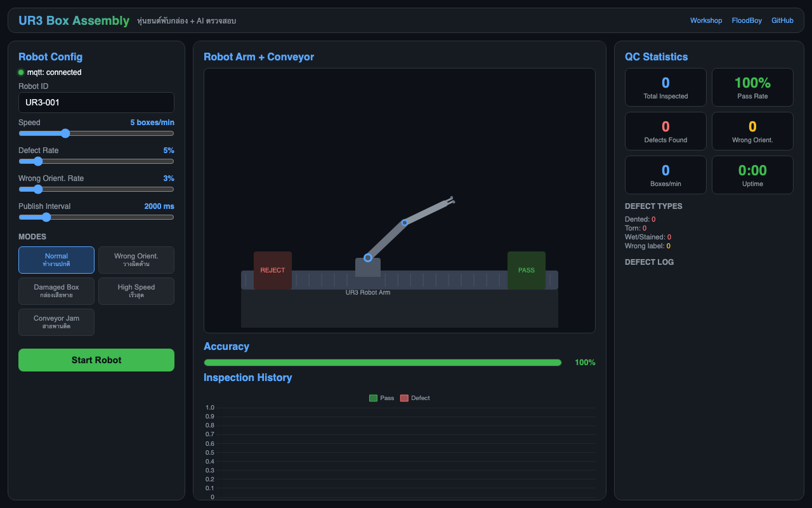Click the robot arm elbow joint
812x508 pixels.
tap(404, 223)
